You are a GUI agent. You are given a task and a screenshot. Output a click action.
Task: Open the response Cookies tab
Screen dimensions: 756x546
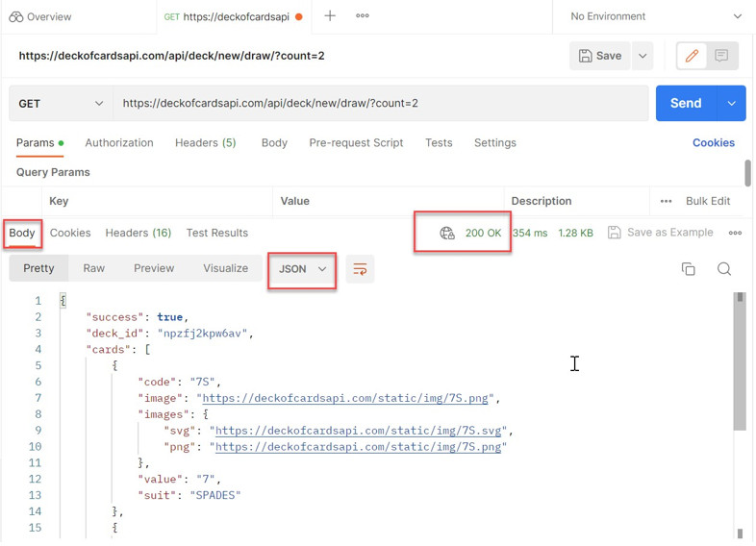tap(70, 234)
